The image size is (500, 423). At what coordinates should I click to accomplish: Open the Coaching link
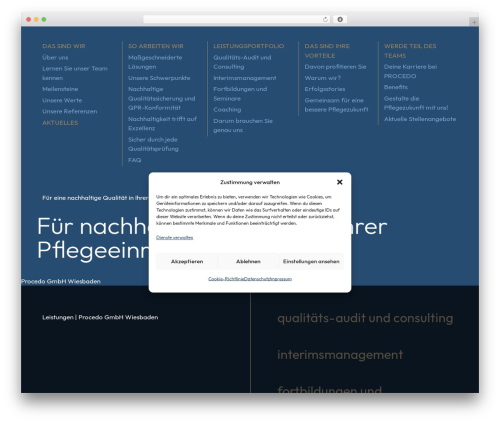227,110
